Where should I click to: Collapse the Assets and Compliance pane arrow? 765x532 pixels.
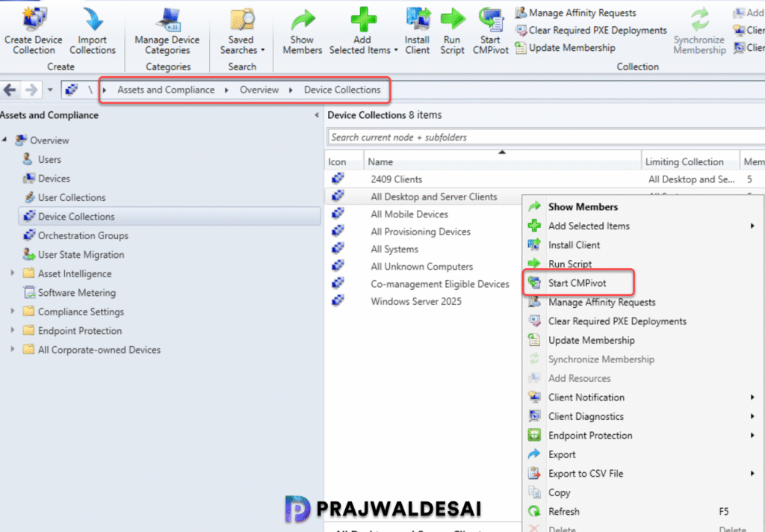pos(317,115)
